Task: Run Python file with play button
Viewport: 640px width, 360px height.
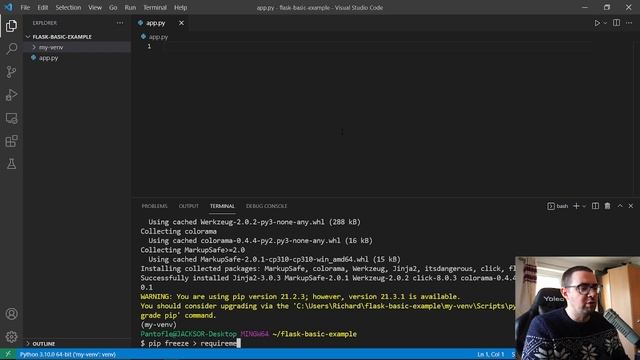Action: tap(597, 23)
